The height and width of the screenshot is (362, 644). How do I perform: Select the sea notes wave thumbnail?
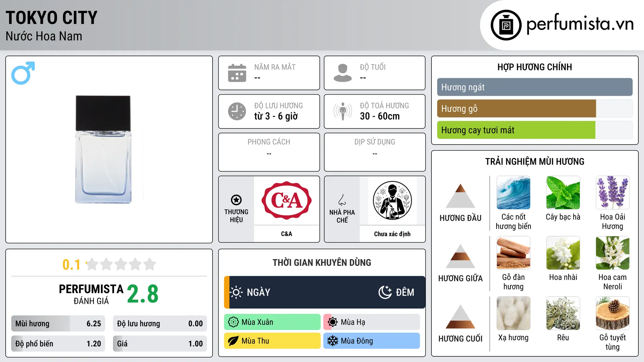[514, 193]
